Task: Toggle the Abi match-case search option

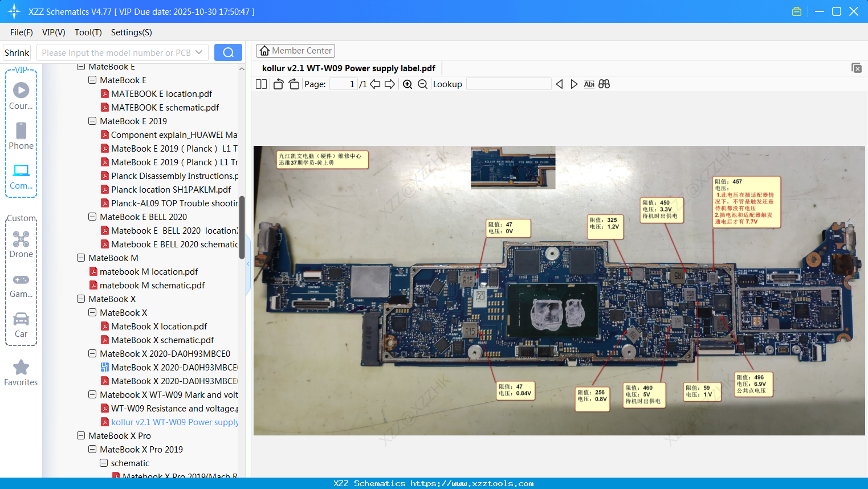Action: point(589,84)
